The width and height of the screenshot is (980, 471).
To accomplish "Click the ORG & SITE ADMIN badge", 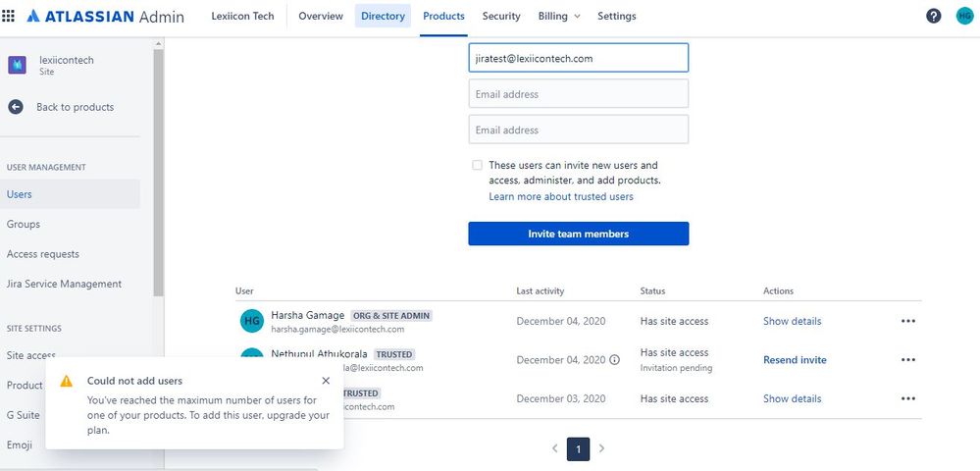I will tap(391, 316).
